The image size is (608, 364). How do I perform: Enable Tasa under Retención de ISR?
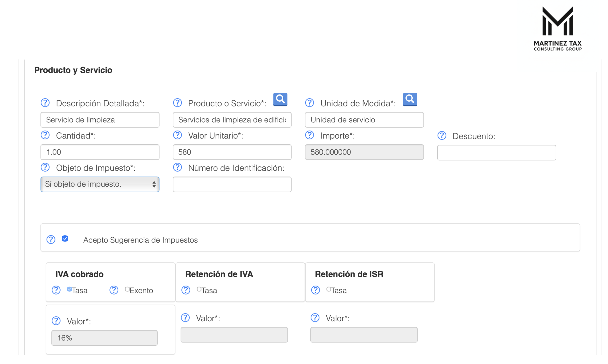point(328,289)
